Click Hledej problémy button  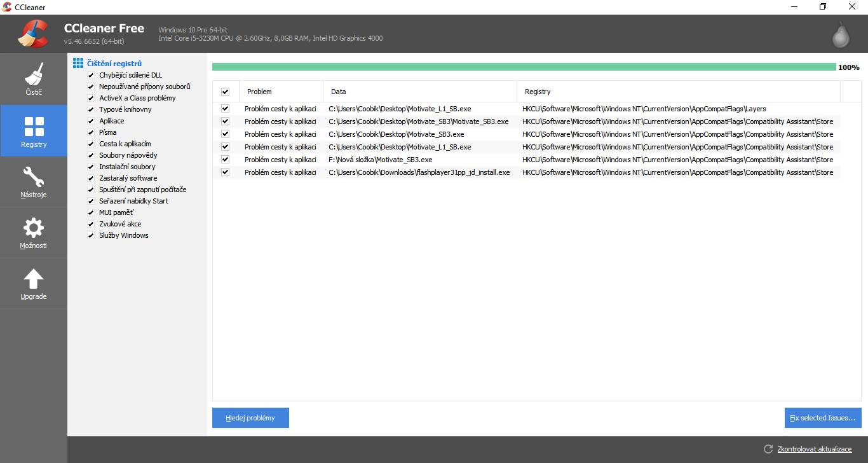click(250, 418)
